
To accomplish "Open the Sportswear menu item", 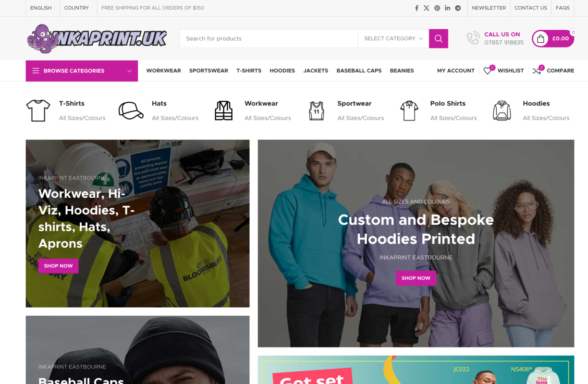I will tap(208, 71).
